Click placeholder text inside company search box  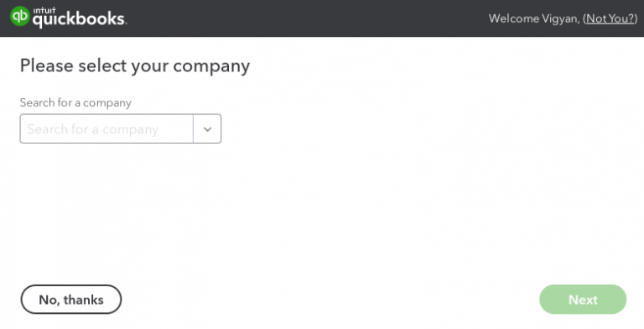tap(93, 129)
